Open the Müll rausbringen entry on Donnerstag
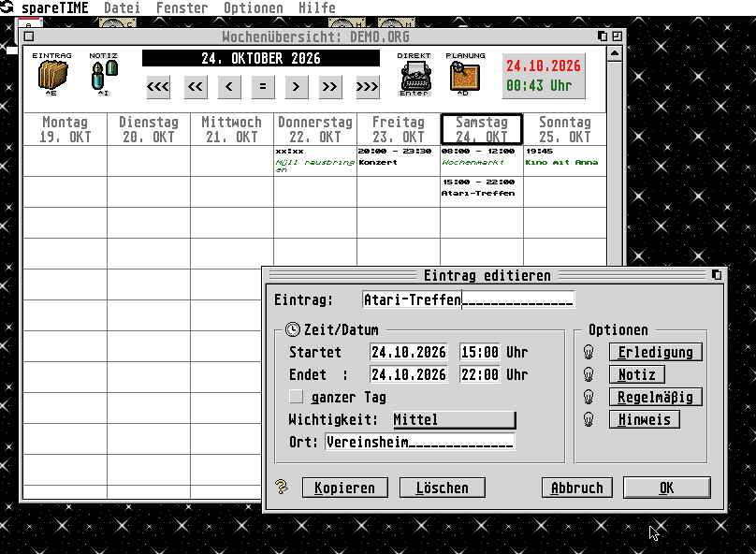The image size is (756, 554). click(x=315, y=161)
